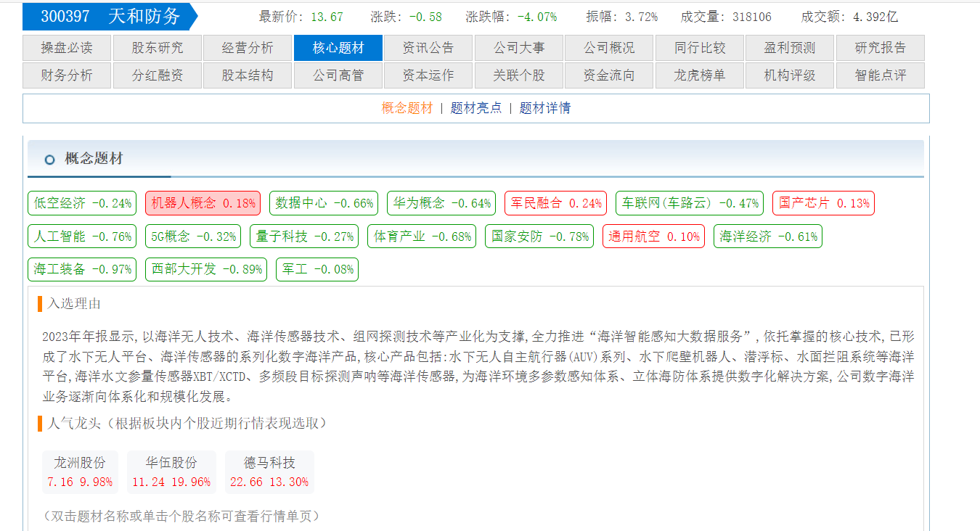View 股本结构 tab
The image size is (980, 531).
pyautogui.click(x=248, y=75)
